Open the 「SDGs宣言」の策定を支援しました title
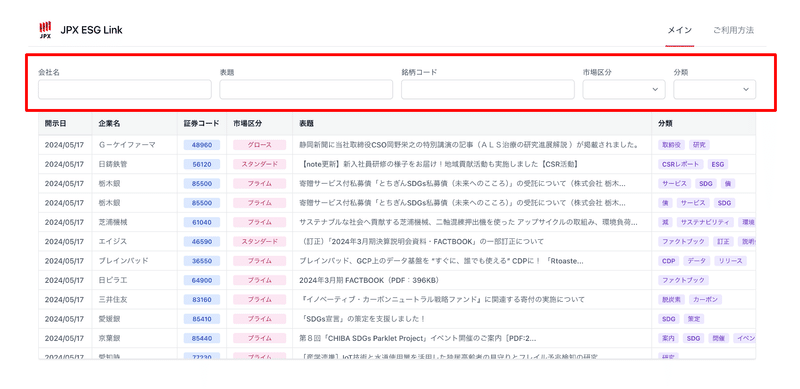Image resolution: width=800 pixels, height=389 pixels. (363, 319)
